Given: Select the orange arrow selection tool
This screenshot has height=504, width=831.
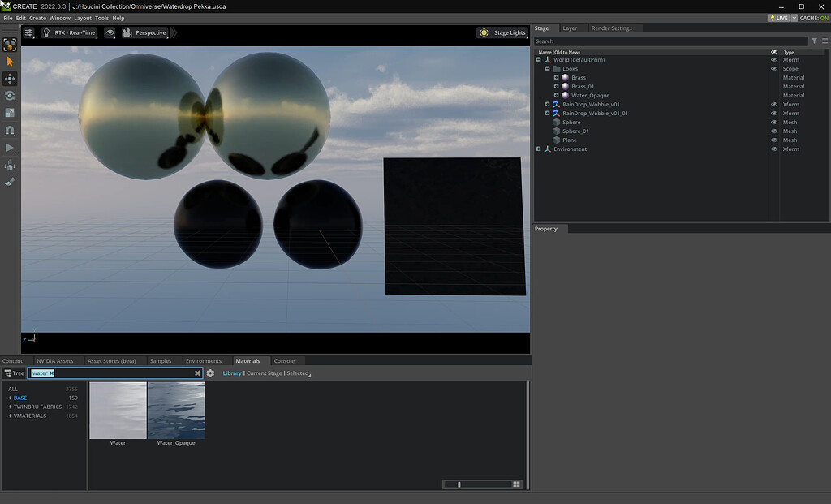Looking at the screenshot, I should pyautogui.click(x=10, y=62).
